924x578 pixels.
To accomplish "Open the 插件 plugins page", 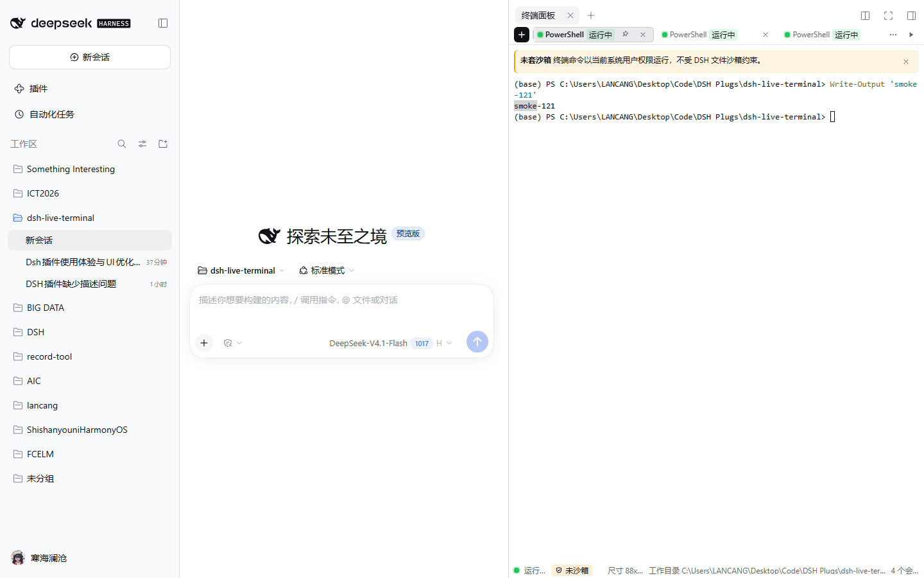I will (90, 89).
